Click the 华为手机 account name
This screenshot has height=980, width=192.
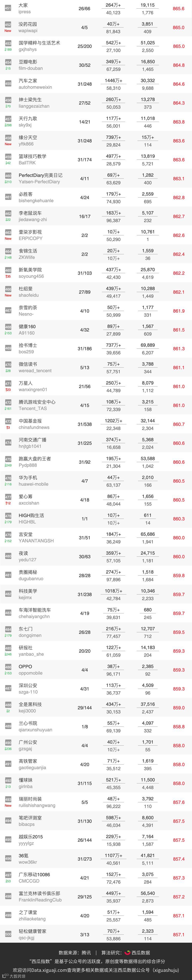coord(28,477)
